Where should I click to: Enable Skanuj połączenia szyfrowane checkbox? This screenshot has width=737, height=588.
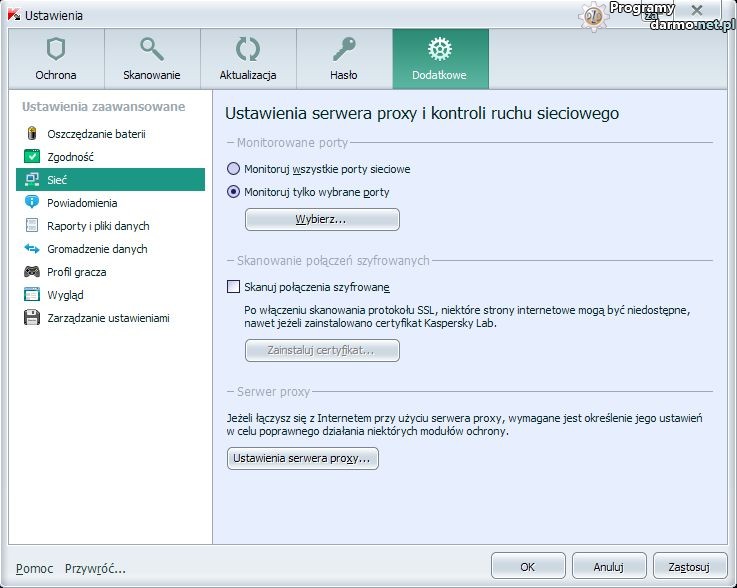[234, 287]
